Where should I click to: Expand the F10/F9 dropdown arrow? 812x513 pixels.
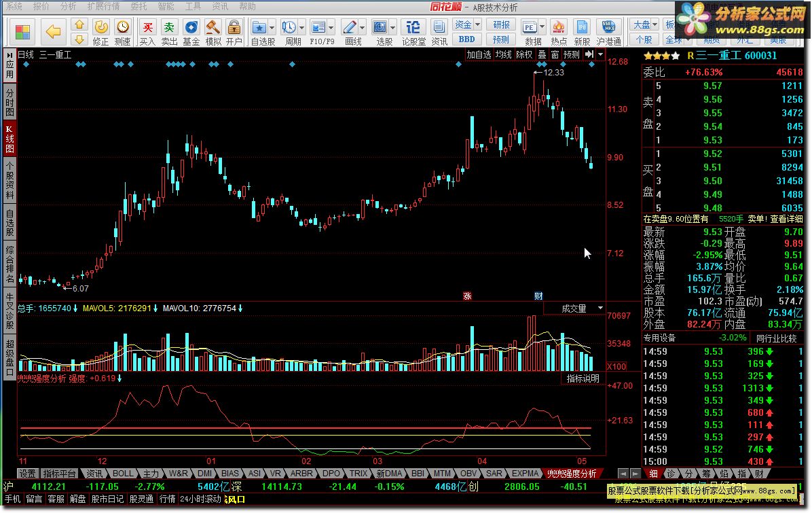331,27
